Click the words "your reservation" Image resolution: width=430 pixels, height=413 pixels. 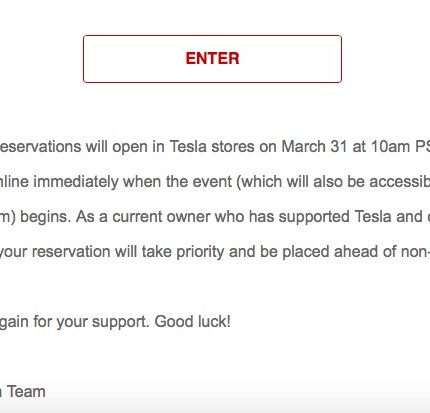pos(55,252)
